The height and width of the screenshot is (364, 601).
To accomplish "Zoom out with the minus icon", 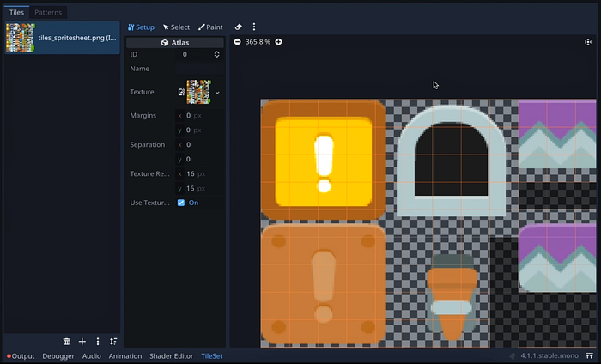I will pos(238,42).
